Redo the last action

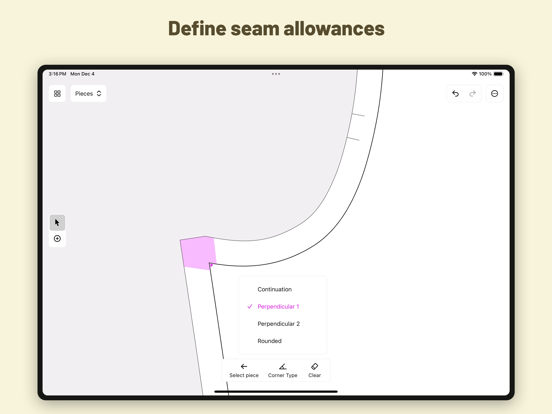pyautogui.click(x=472, y=94)
